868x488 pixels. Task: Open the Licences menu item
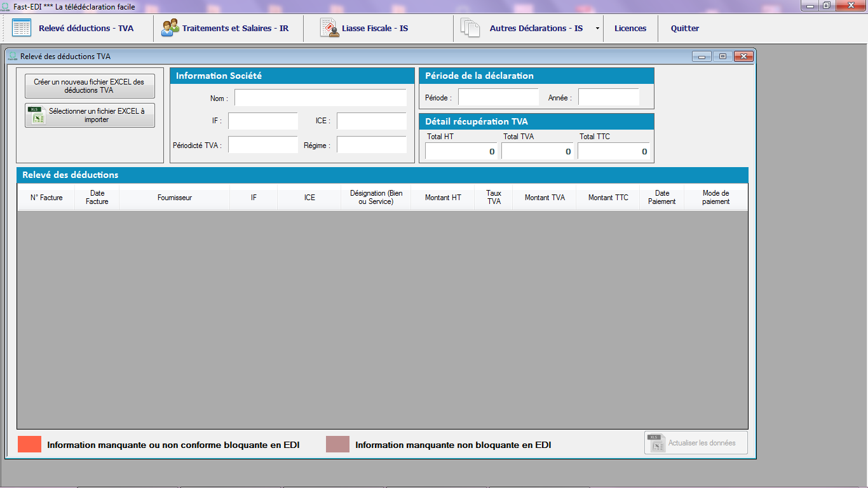630,29
